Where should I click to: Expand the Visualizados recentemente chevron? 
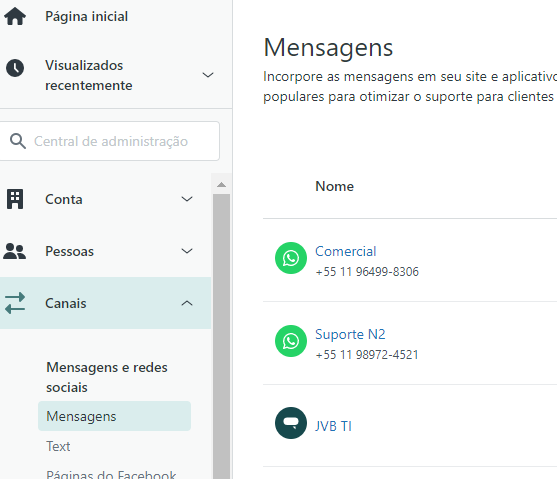point(208,75)
